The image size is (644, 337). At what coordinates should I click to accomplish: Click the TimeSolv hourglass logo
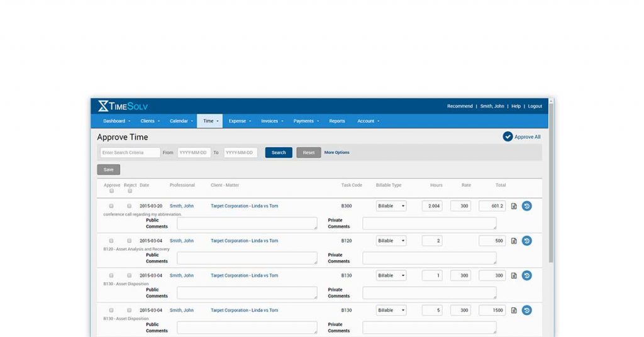(103, 106)
